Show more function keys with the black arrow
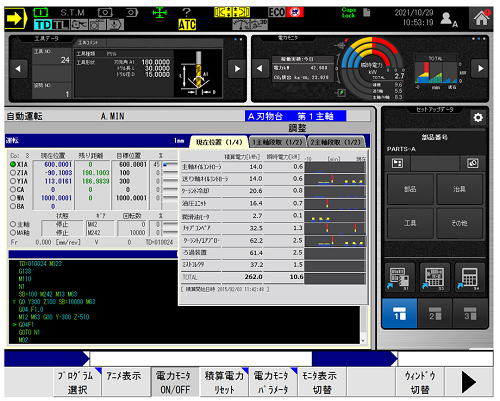Viewport: 500px width, 401px height. coord(469,382)
